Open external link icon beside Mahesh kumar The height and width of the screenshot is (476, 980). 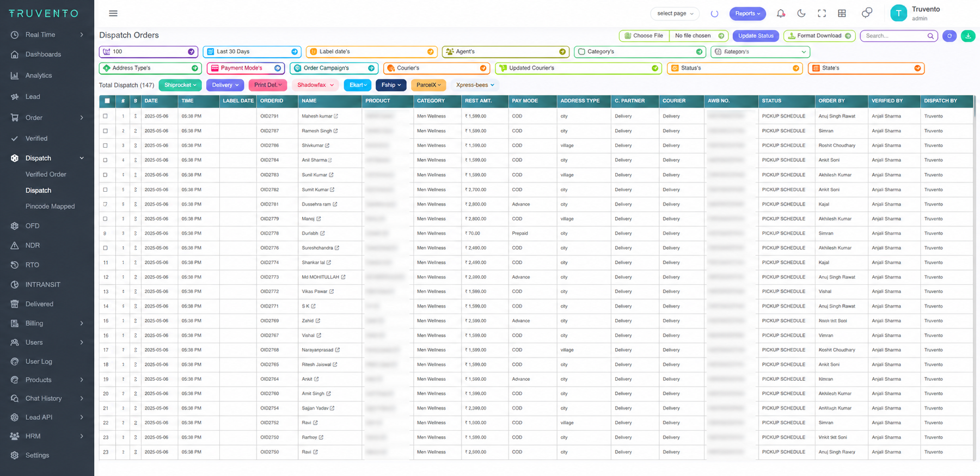pyautogui.click(x=336, y=117)
